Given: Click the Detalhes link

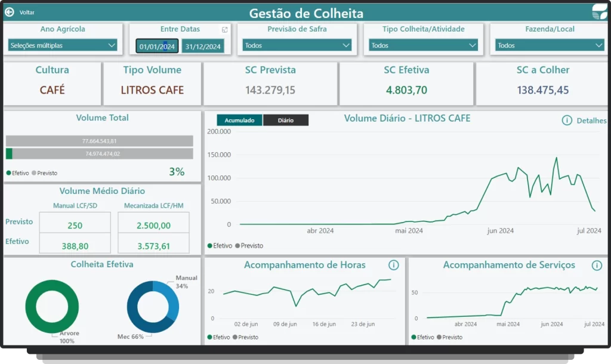Looking at the screenshot, I should (591, 121).
